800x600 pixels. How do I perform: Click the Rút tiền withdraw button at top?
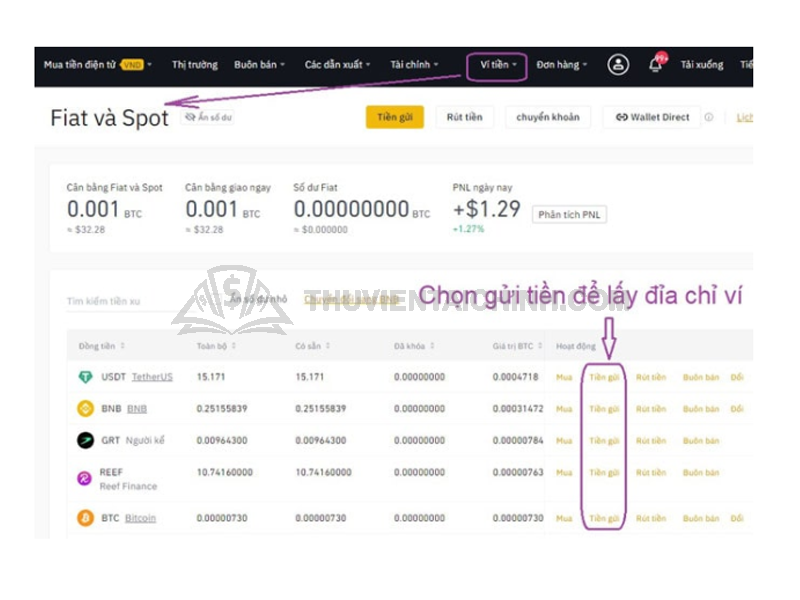pyautogui.click(x=464, y=117)
